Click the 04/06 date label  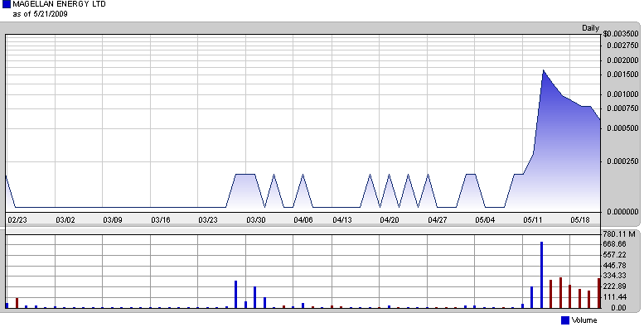(x=303, y=220)
